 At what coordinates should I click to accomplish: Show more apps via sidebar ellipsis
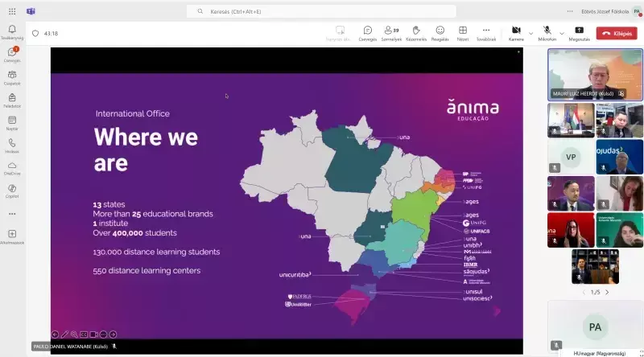[x=12, y=214]
